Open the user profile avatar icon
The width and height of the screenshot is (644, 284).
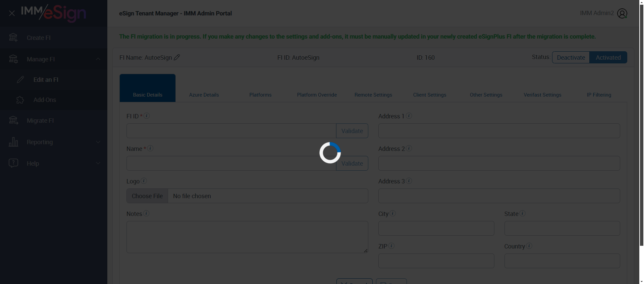tap(622, 13)
